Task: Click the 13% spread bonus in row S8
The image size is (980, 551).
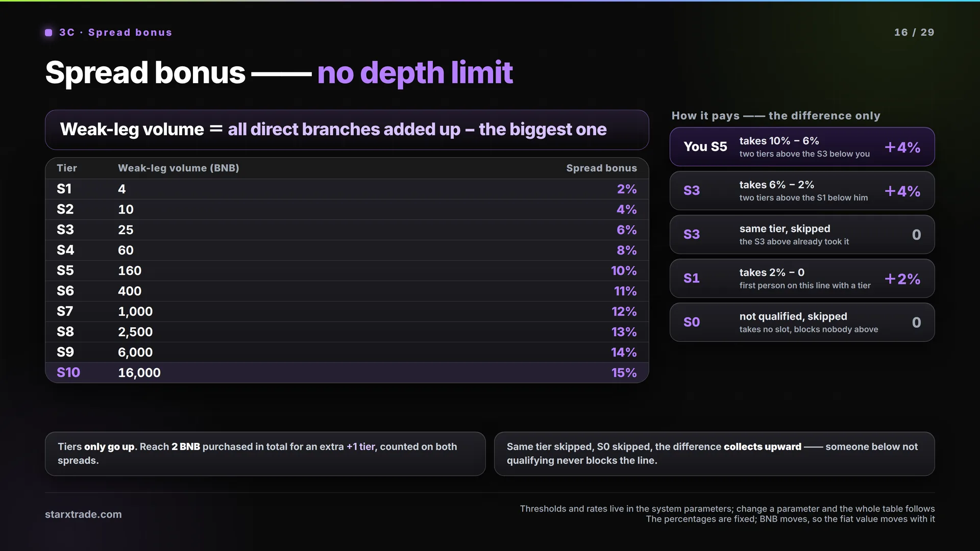Action: (x=624, y=332)
